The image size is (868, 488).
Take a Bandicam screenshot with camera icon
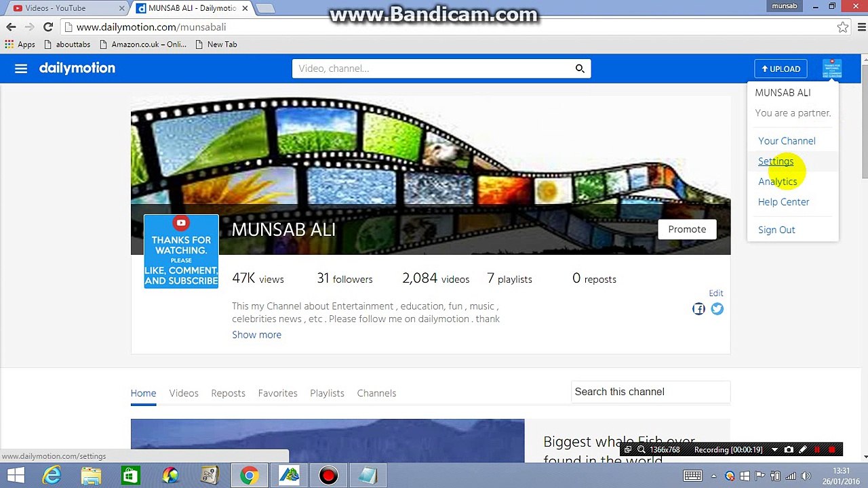coord(789,449)
